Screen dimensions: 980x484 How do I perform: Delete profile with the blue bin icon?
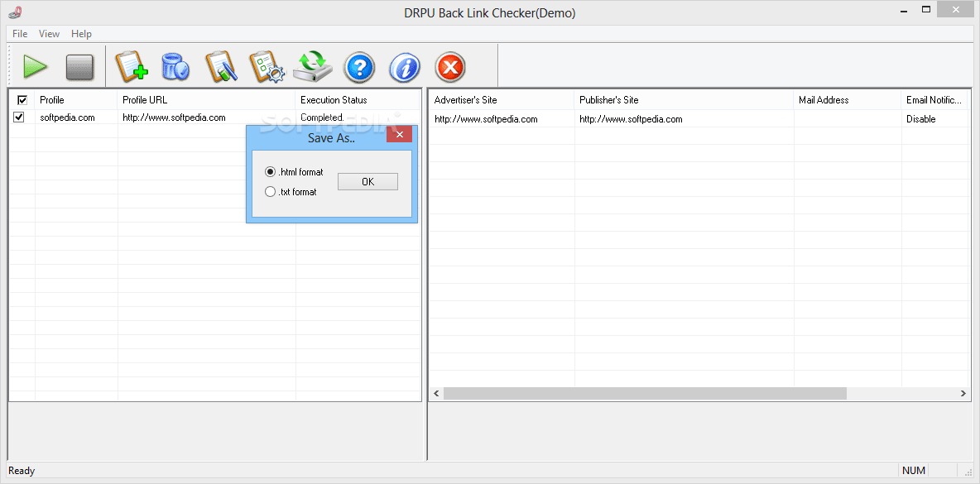[175, 67]
